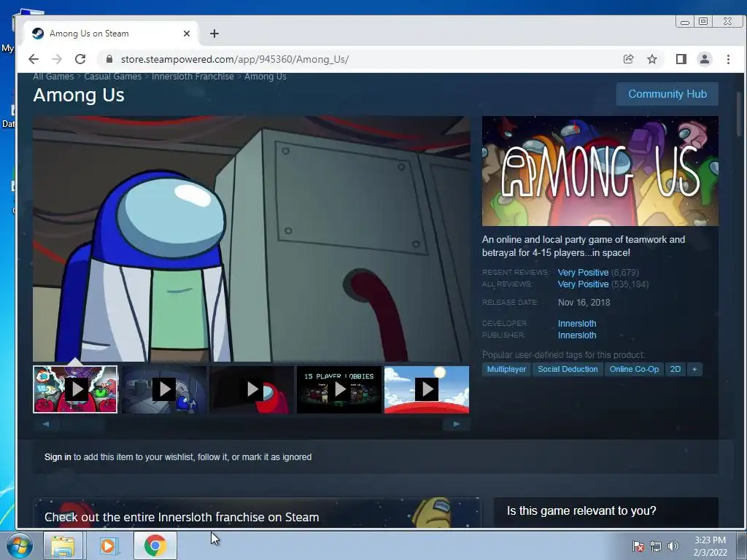The height and width of the screenshot is (560, 747).
Task: Close the Among Us on Steam tab
Action: point(187,34)
